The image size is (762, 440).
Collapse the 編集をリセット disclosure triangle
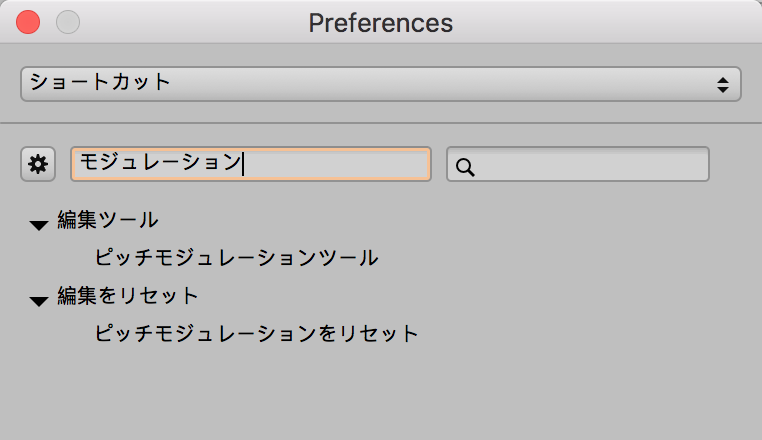point(39,300)
